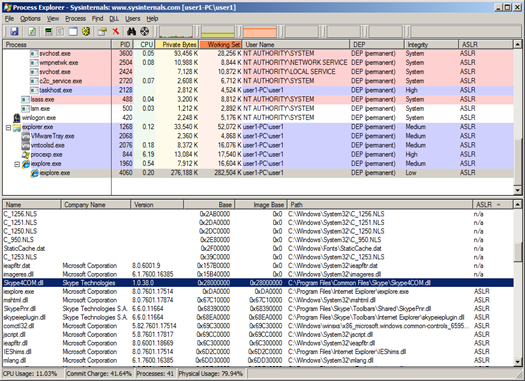Screen dimensions: 525x381
Task: Select the mshtml.dll row
Action: point(258,300)
